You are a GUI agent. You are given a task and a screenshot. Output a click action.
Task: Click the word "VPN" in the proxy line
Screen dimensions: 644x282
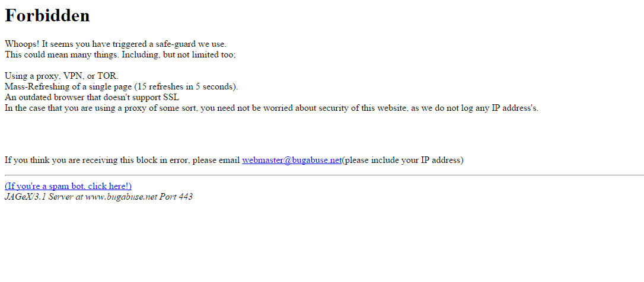pos(74,76)
